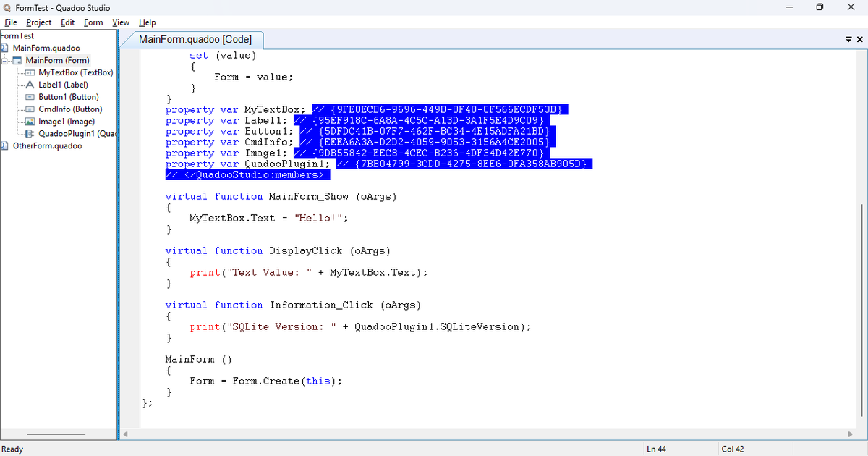Select Image1 (Image) in the tree
Screen dimensions: 868x456
(x=67, y=122)
